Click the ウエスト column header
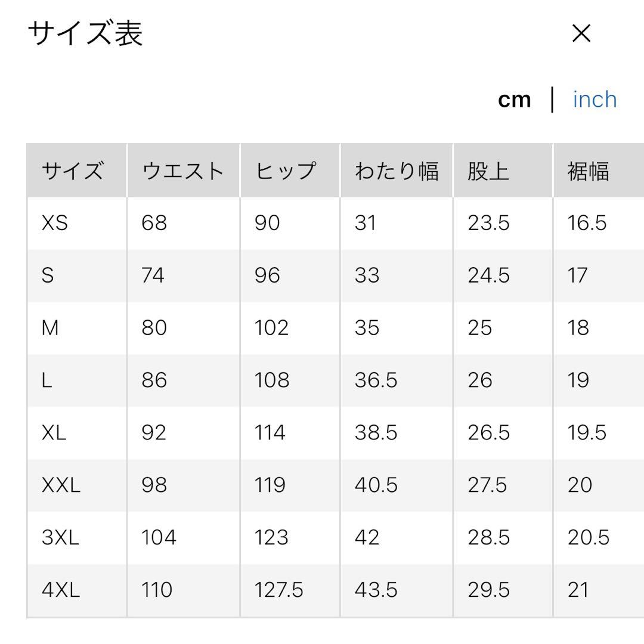Viewport: 644px width, 644px height. point(182,171)
